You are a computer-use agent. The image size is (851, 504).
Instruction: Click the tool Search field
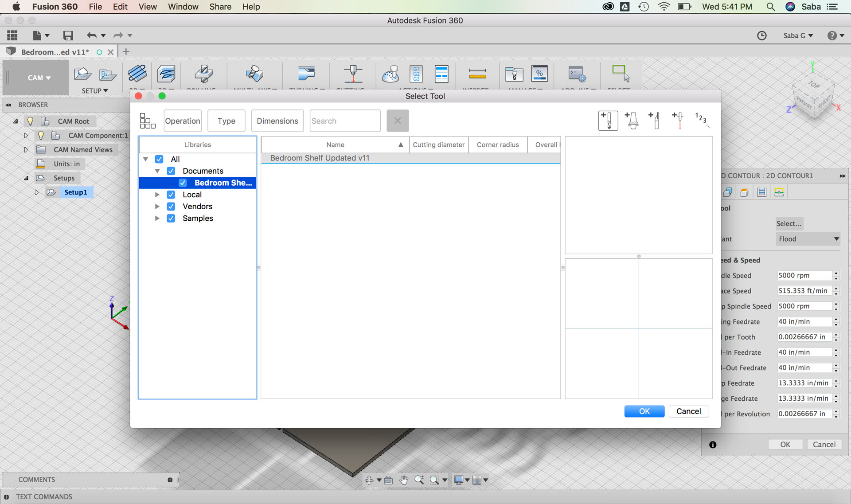[x=345, y=121]
